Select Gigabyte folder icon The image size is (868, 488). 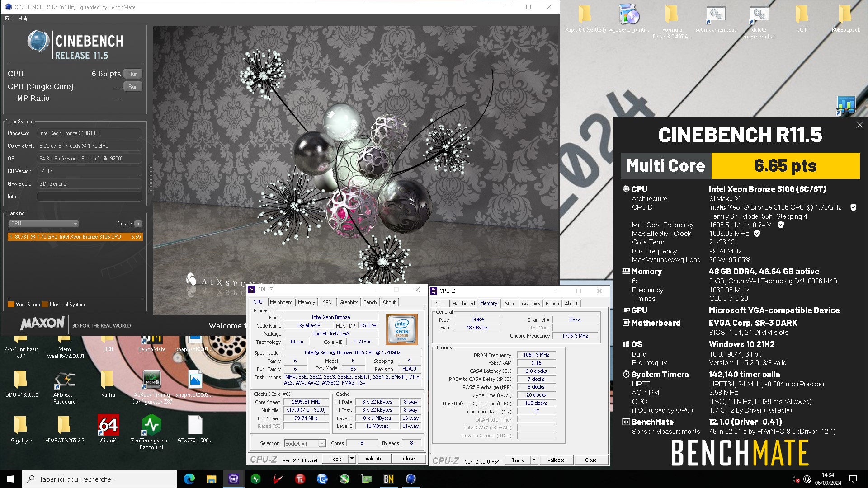[x=21, y=430]
